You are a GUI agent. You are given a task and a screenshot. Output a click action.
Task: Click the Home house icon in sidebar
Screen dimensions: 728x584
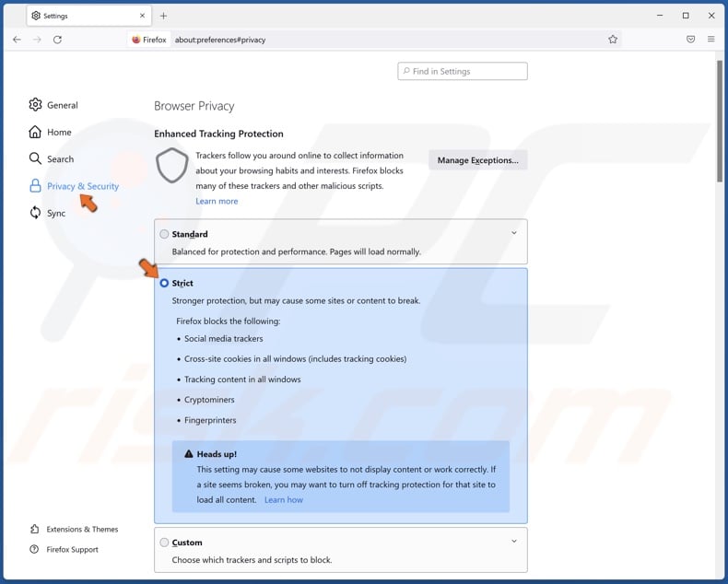35,132
